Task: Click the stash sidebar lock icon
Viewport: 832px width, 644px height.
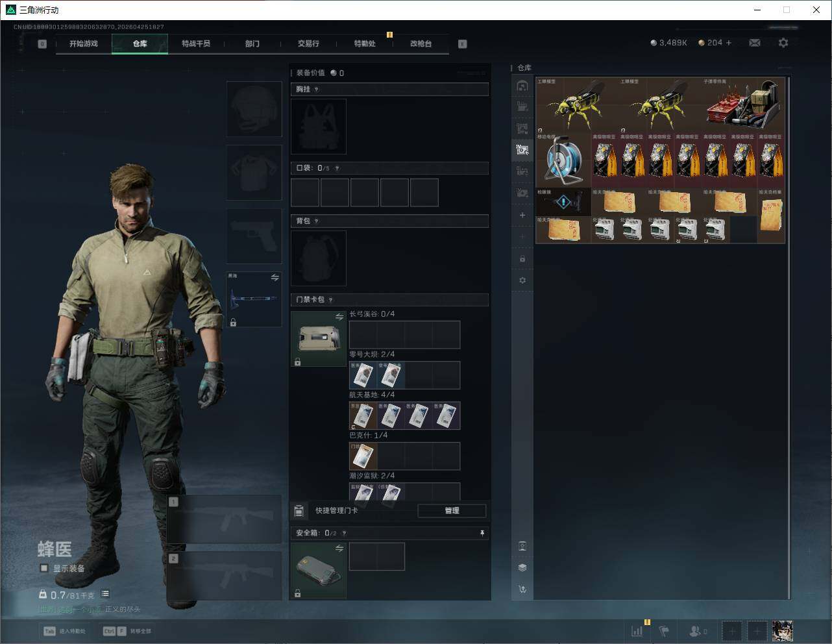Action: point(522,259)
